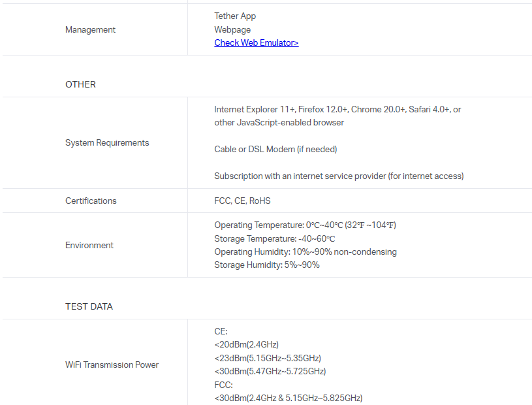The image size is (532, 405).
Task: Click the Certifications row label
Action: pyautogui.click(x=91, y=201)
